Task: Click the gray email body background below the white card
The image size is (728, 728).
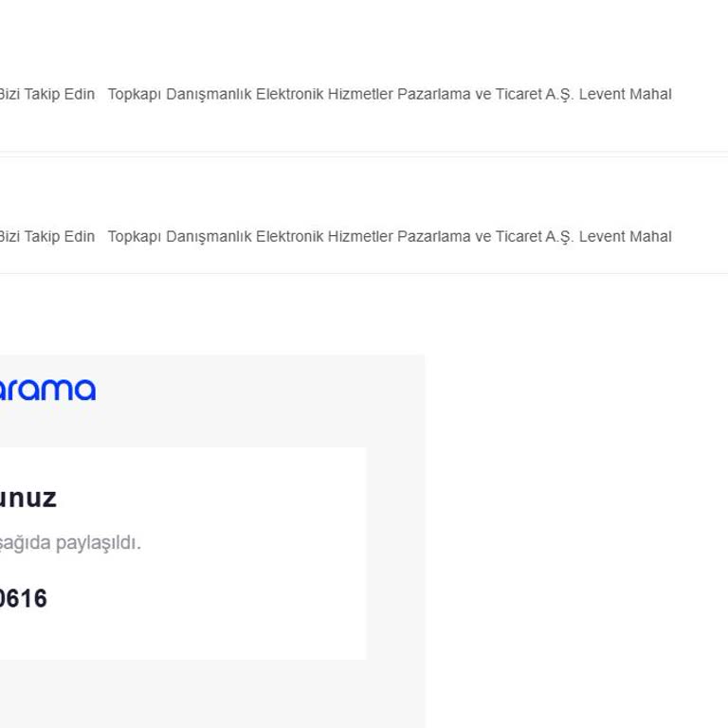Action: [x=211, y=694]
